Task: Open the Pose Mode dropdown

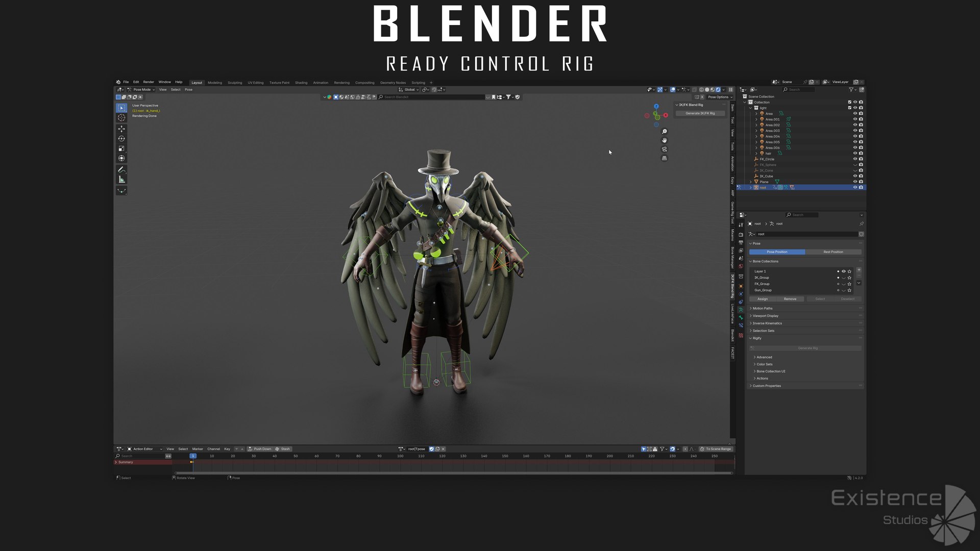Action: (x=141, y=90)
